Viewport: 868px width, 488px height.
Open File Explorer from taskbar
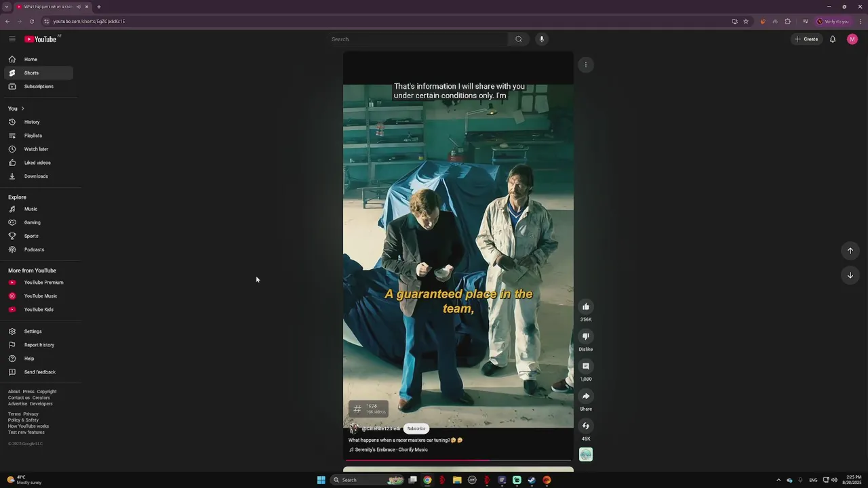point(457,480)
